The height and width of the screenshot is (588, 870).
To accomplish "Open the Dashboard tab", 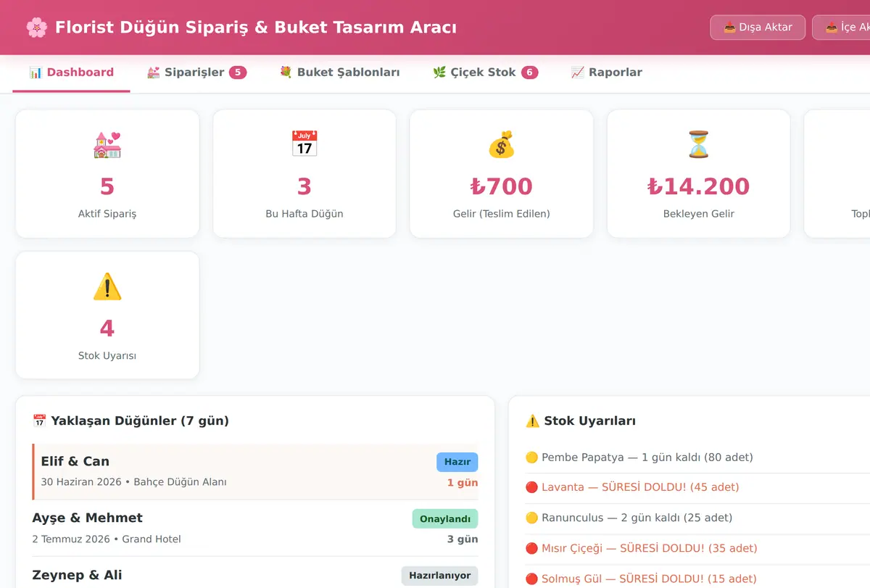I will (71, 73).
